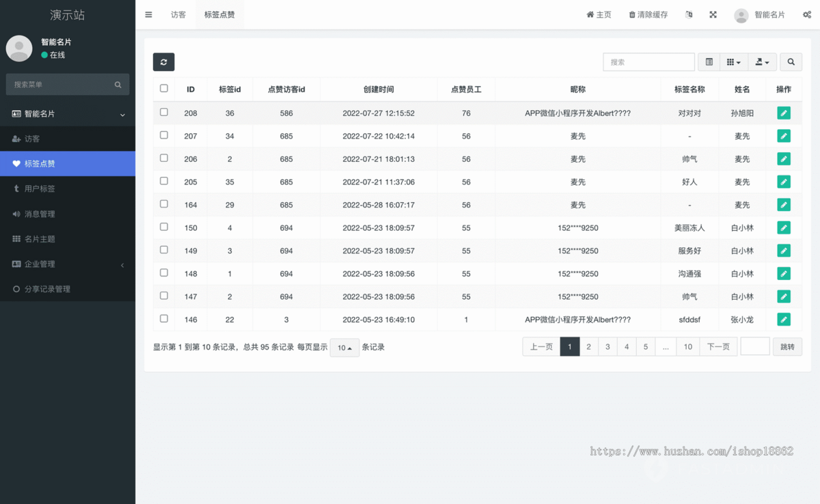The height and width of the screenshot is (504, 820).
Task: Go to the next page with 下一页
Action: [718, 346]
